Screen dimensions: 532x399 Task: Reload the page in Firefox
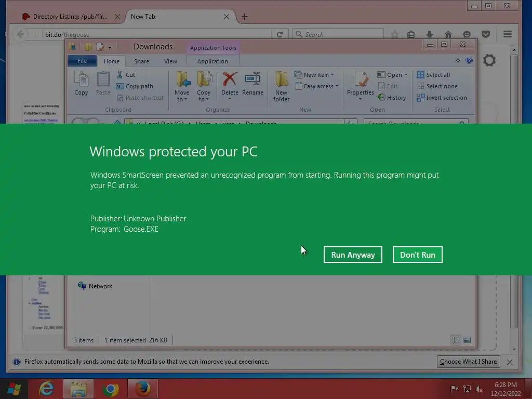tap(280, 34)
